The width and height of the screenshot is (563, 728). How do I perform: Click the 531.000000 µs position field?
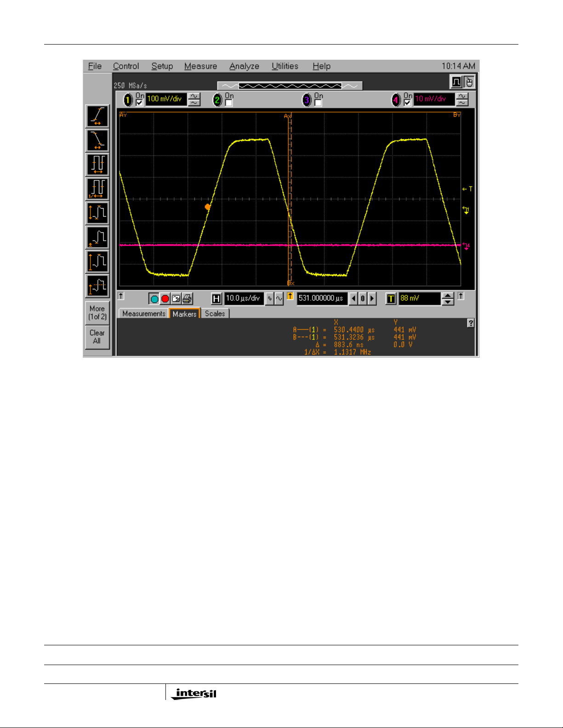[321, 299]
